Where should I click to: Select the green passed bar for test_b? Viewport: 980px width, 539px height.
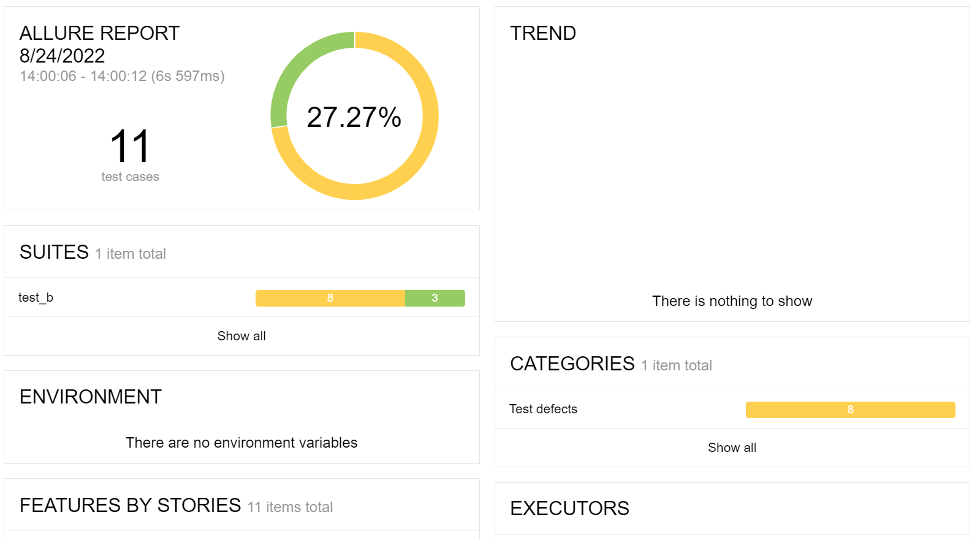point(435,297)
